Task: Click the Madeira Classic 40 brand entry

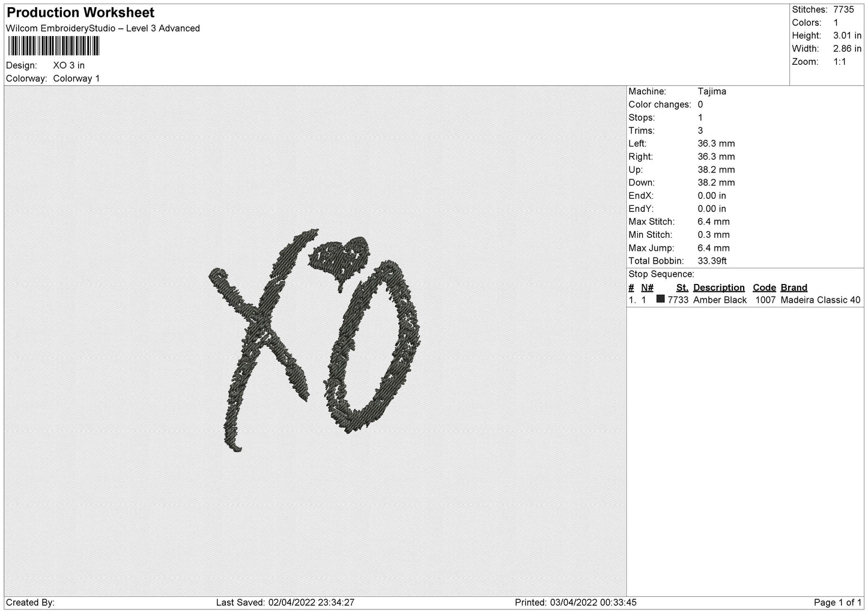Action: click(x=820, y=300)
